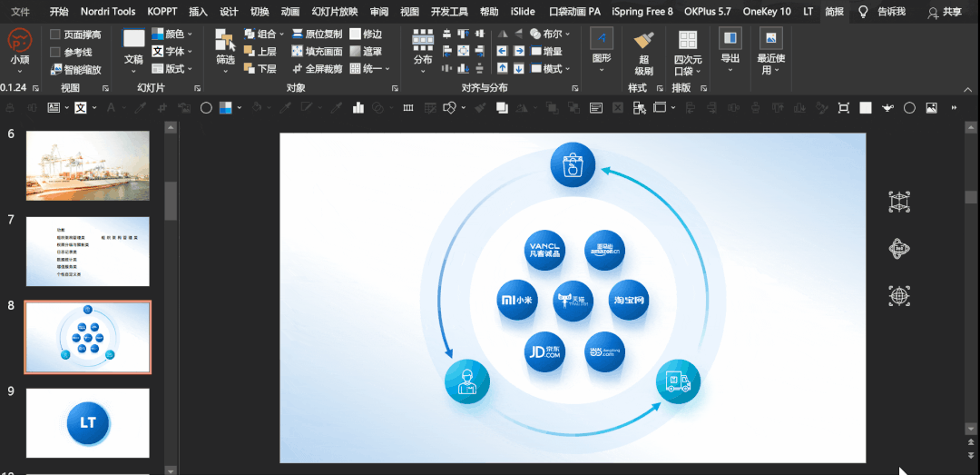Click the 共享 share button

coord(945,11)
